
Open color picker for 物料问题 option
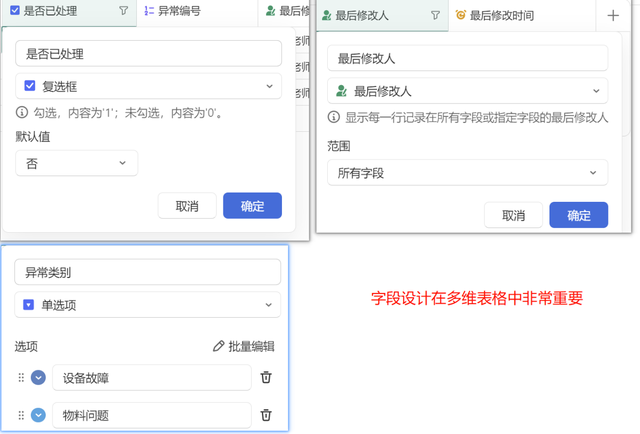[38, 415]
